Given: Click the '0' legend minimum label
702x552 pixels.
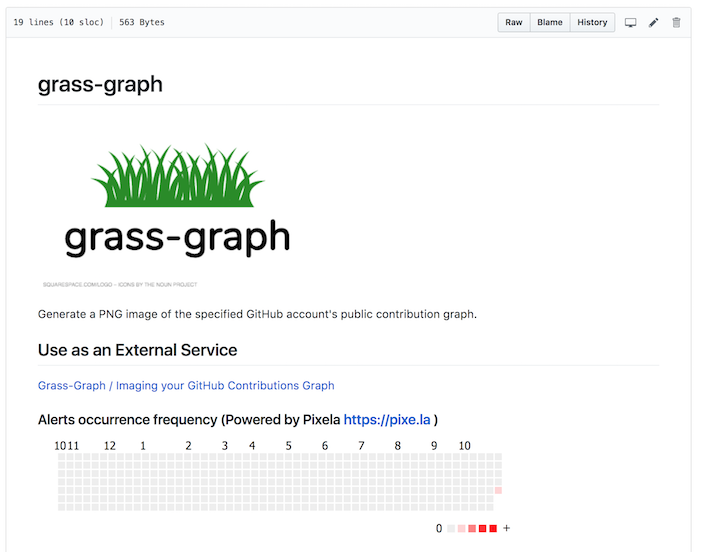Looking at the screenshot, I should [439, 529].
